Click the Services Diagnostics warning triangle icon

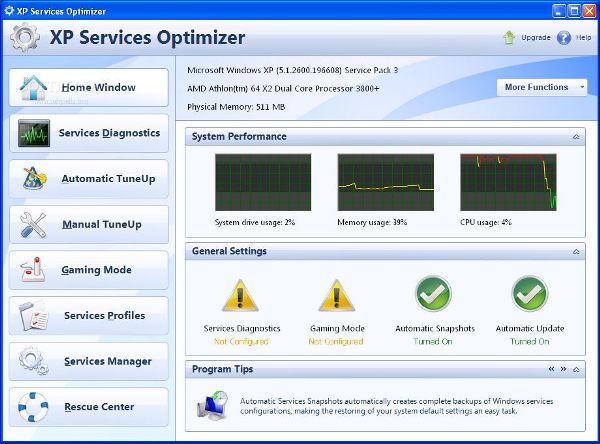click(x=240, y=295)
